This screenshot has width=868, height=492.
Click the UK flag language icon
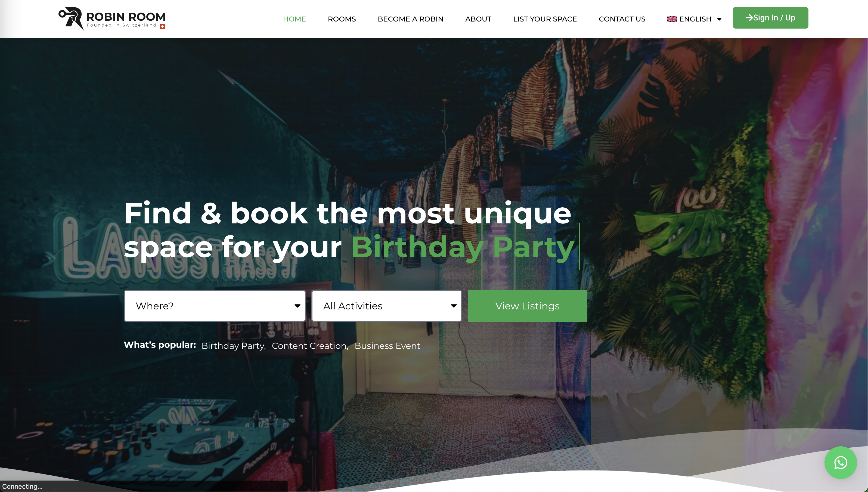(x=672, y=19)
